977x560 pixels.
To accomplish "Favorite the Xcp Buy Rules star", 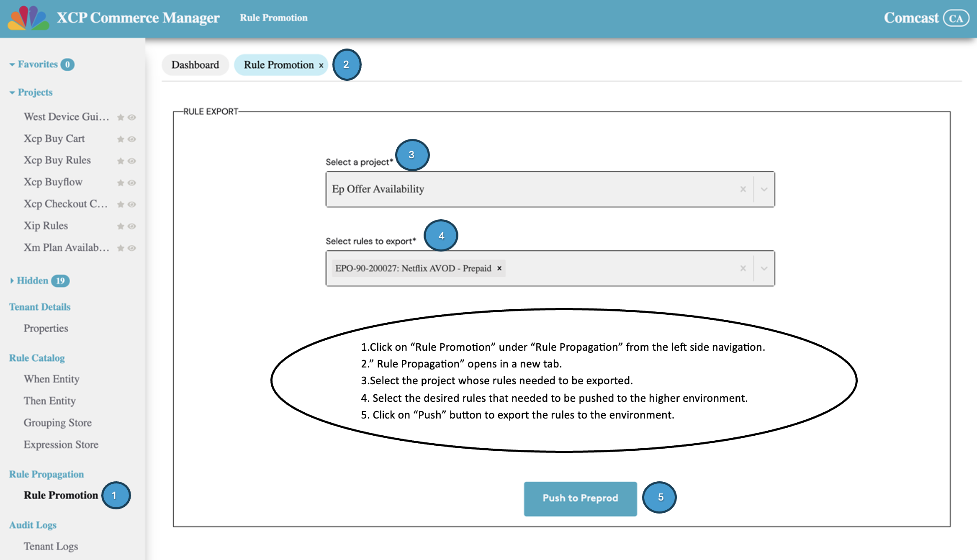I will [121, 161].
